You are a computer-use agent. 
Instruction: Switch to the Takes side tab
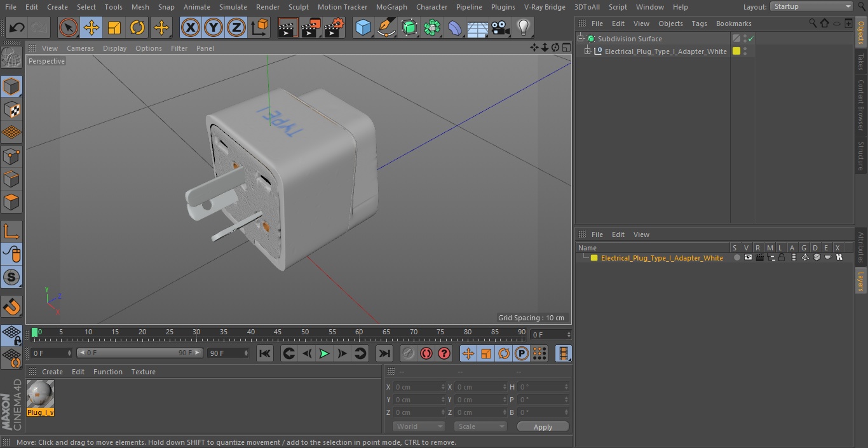tap(861, 62)
